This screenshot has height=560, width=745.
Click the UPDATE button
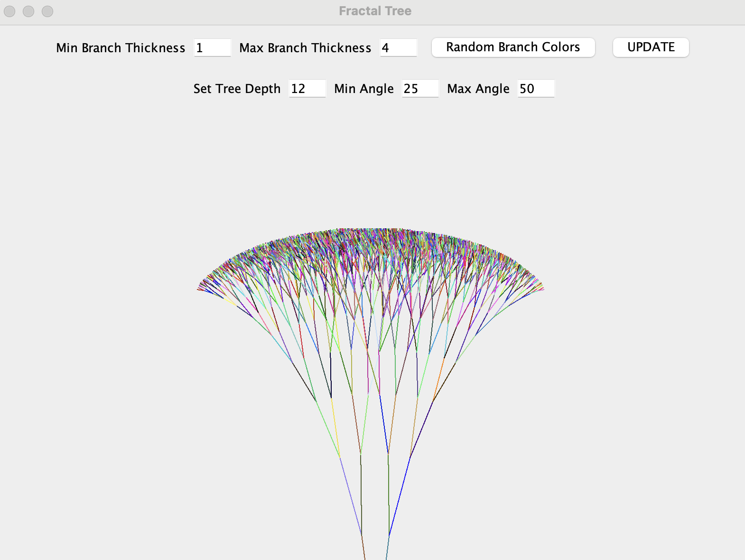pyautogui.click(x=651, y=47)
